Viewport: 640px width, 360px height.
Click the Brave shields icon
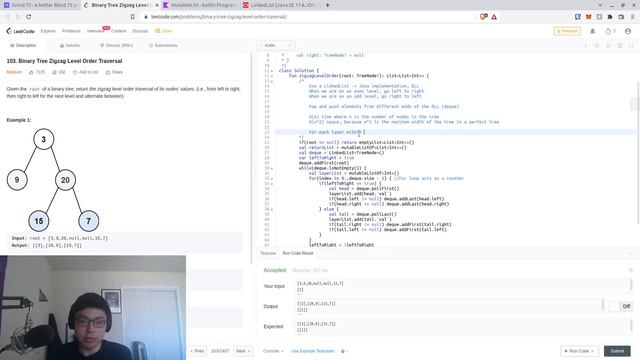[484, 17]
